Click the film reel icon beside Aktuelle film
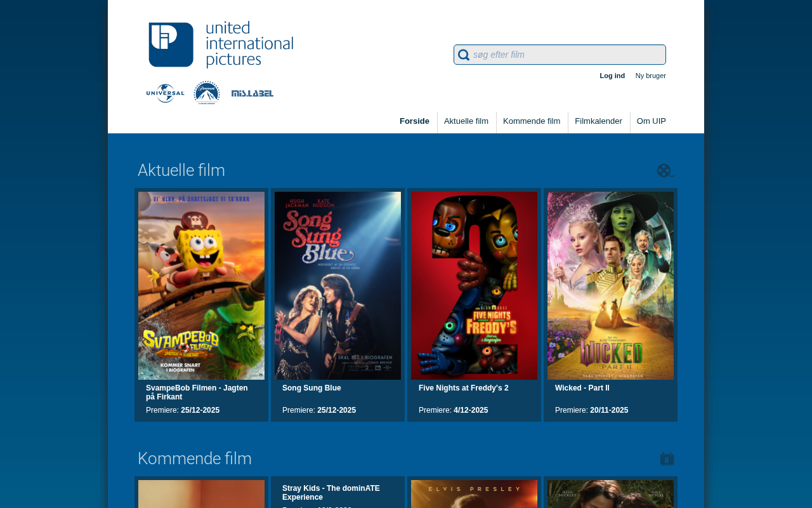Image resolution: width=812 pixels, height=508 pixels. click(x=665, y=171)
